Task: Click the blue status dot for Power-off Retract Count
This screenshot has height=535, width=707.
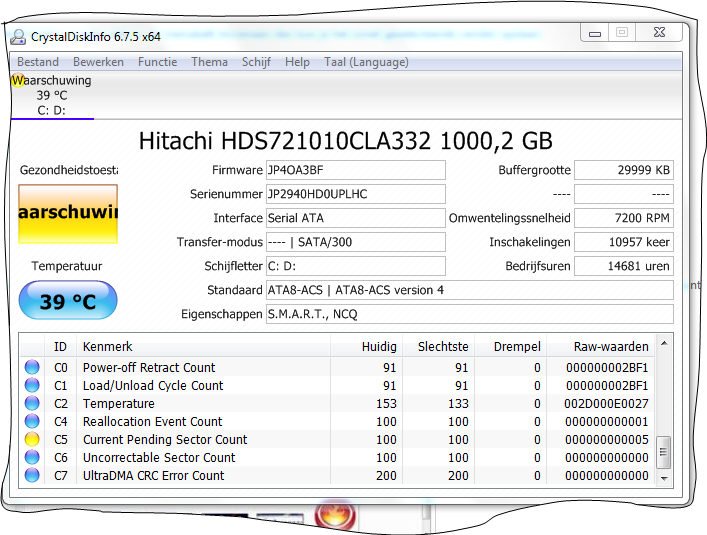Action: (32, 367)
